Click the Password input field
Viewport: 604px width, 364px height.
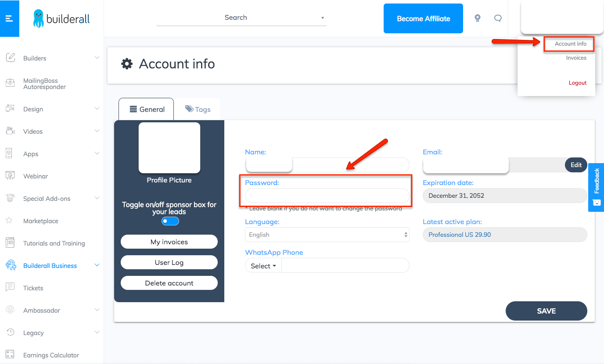327,196
